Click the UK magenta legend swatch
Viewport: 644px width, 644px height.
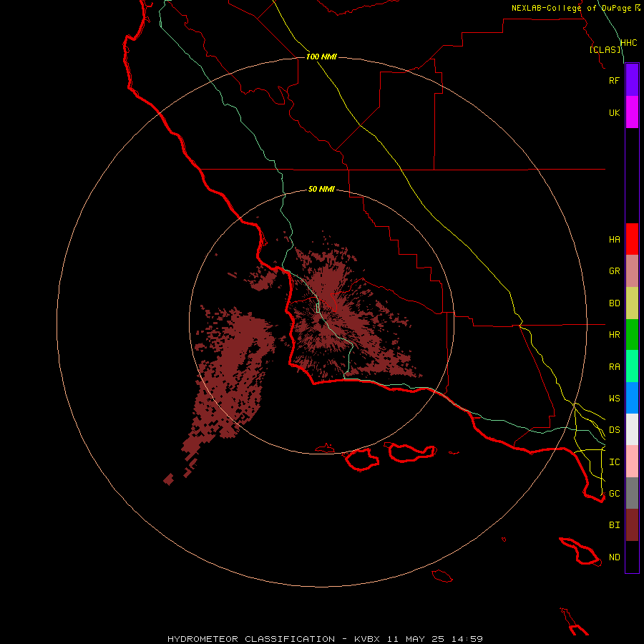pos(632,112)
